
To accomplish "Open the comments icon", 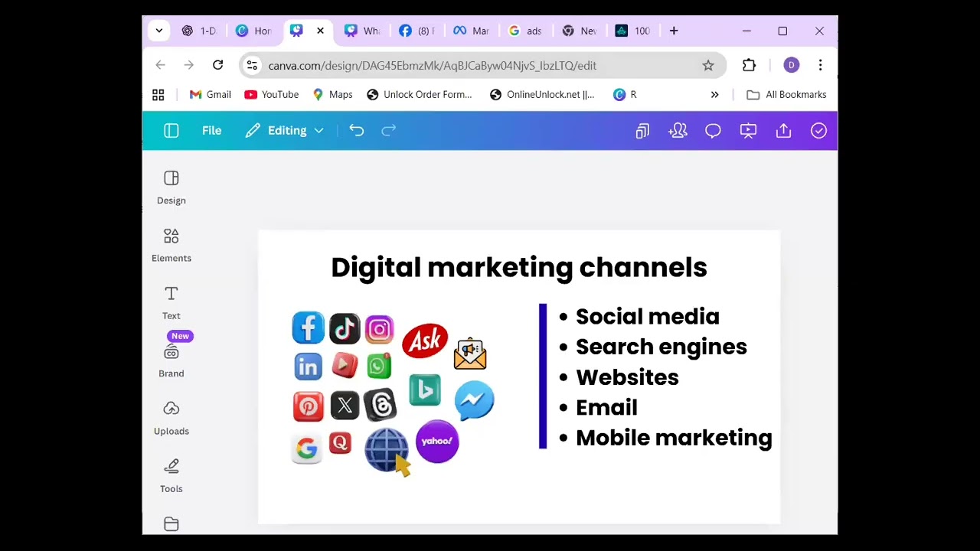I will [x=713, y=131].
